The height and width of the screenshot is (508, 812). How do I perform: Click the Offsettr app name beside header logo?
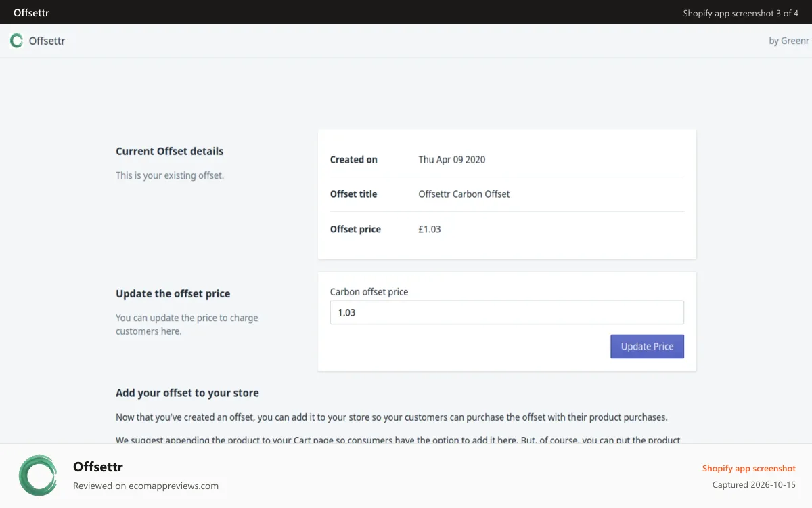tap(47, 41)
